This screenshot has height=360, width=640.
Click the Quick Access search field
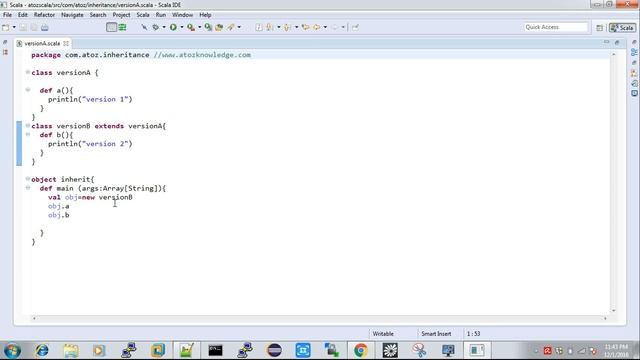click(556, 27)
